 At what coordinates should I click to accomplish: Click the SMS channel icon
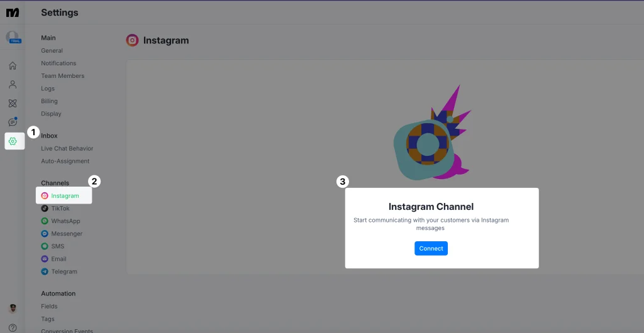(x=45, y=246)
